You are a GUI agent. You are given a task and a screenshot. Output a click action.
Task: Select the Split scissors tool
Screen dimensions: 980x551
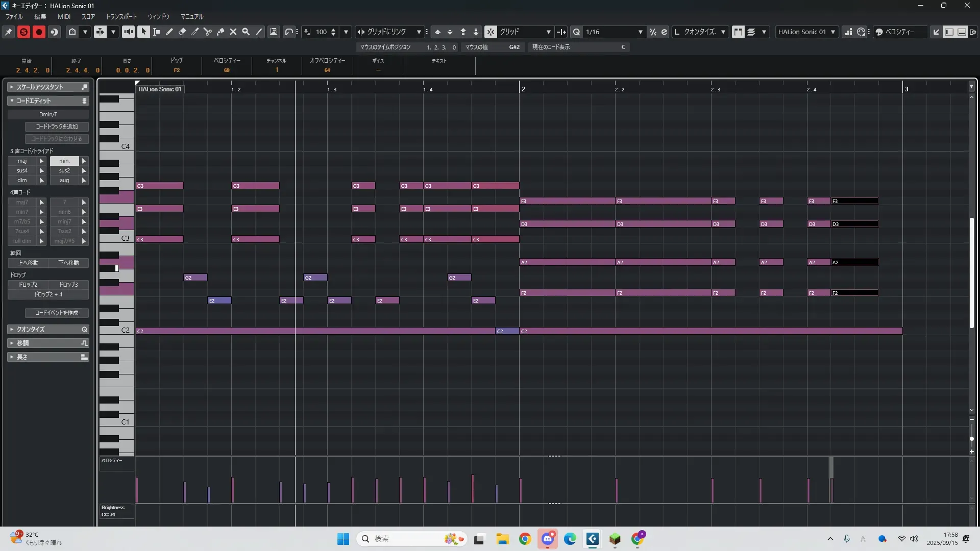tap(207, 32)
